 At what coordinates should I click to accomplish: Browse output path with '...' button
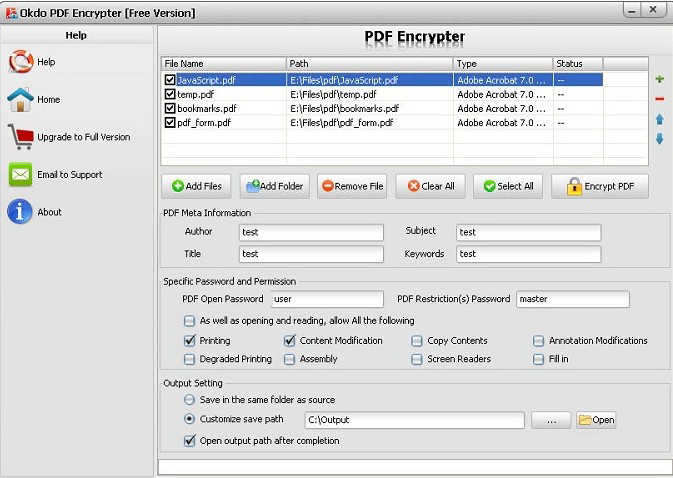(551, 420)
